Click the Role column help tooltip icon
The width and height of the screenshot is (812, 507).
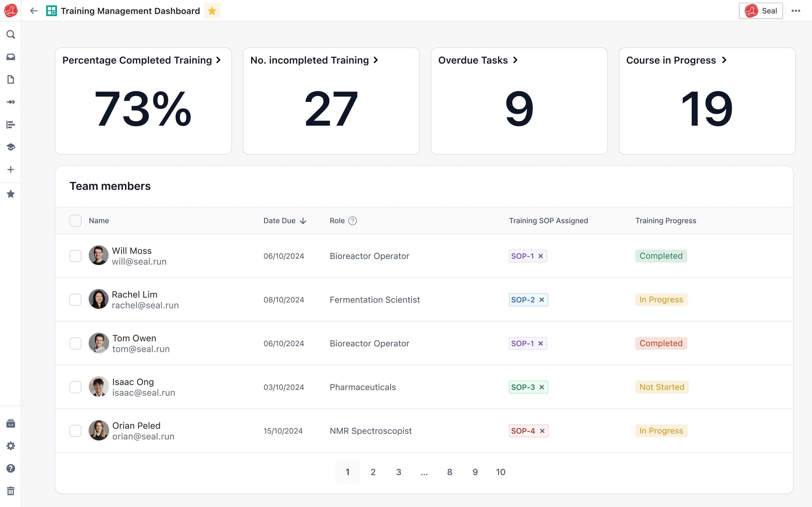coord(352,221)
